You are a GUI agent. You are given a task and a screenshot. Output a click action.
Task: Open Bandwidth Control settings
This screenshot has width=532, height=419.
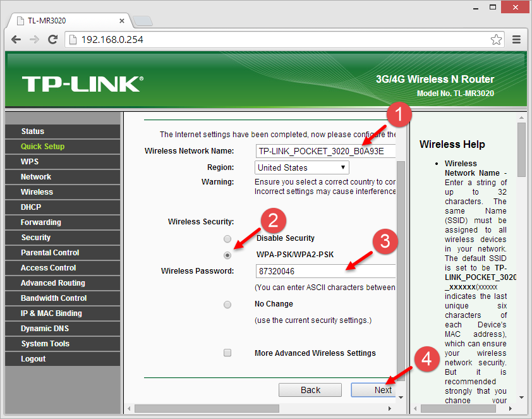(63, 298)
